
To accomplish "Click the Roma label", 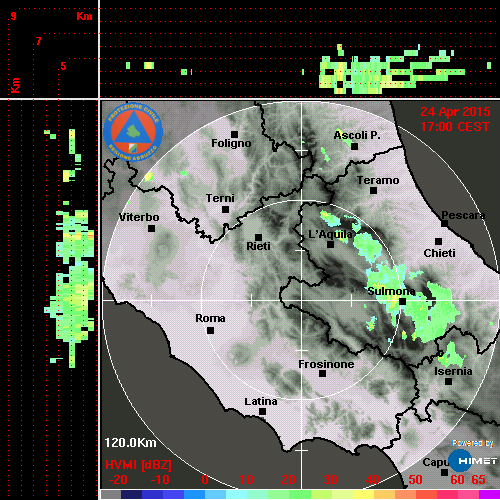I will [210, 318].
